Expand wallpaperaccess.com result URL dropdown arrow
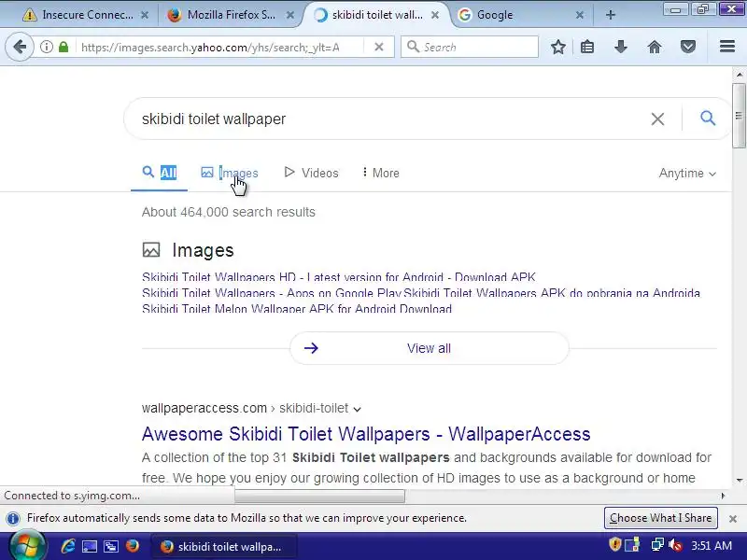This screenshot has width=747, height=560. [358, 409]
